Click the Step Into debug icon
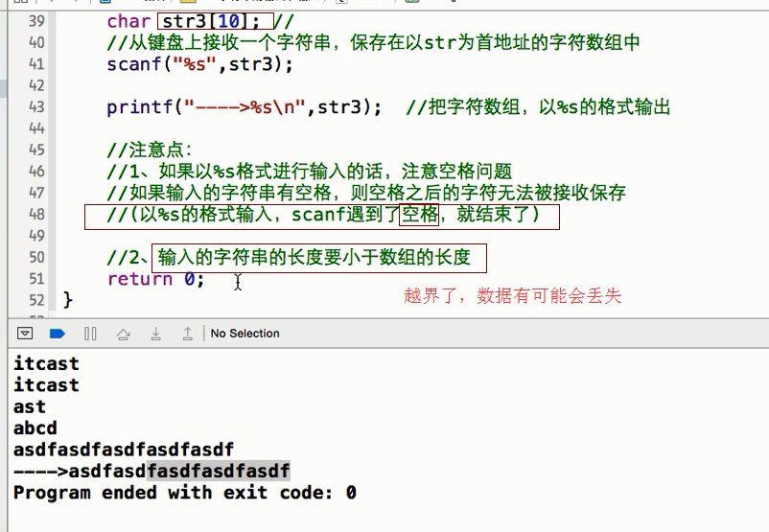The height and width of the screenshot is (532, 769). point(155,334)
